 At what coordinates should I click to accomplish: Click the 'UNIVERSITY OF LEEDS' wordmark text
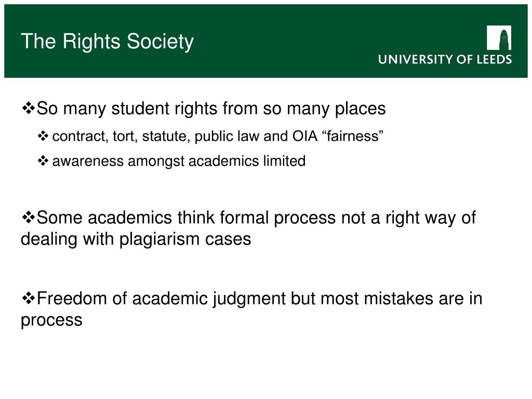tap(445, 59)
